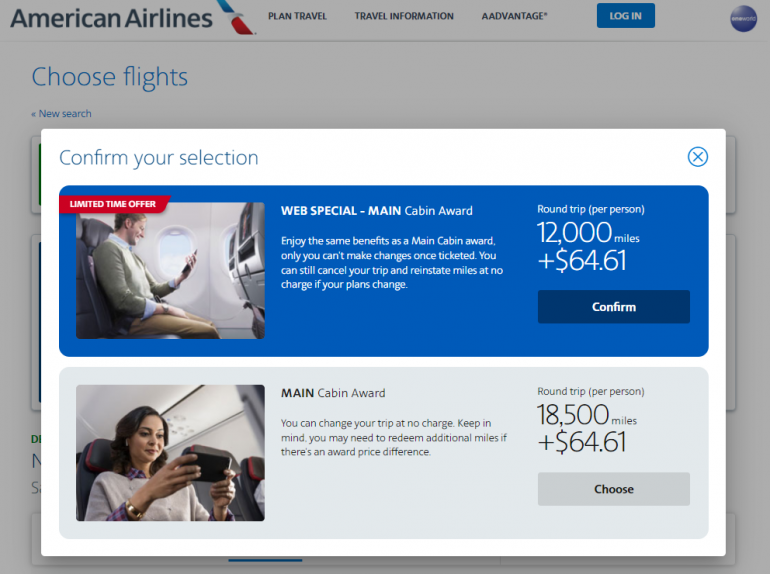Open the oneworld alliance round icon

tap(743, 19)
